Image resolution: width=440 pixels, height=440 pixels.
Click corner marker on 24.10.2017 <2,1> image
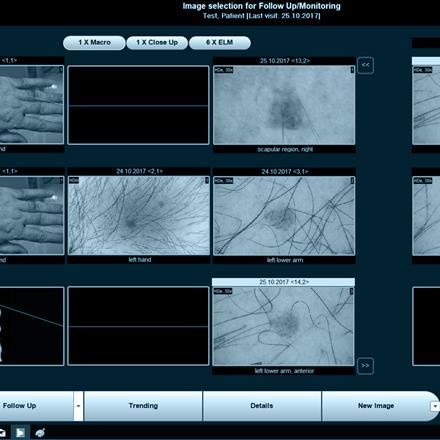(207, 180)
